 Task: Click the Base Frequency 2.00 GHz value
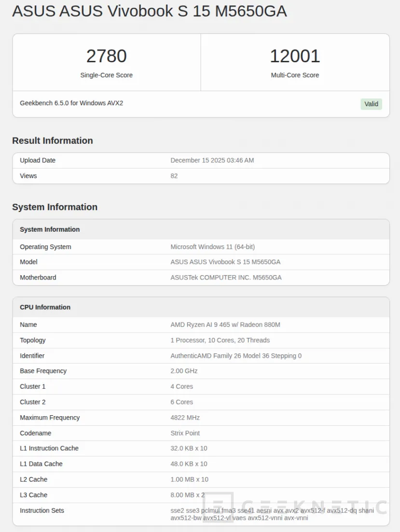tap(184, 371)
